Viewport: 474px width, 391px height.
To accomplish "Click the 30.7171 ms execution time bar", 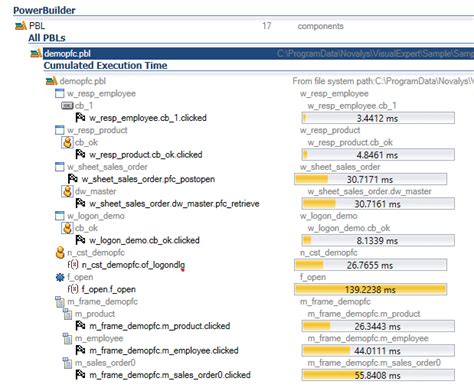I will [x=371, y=179].
